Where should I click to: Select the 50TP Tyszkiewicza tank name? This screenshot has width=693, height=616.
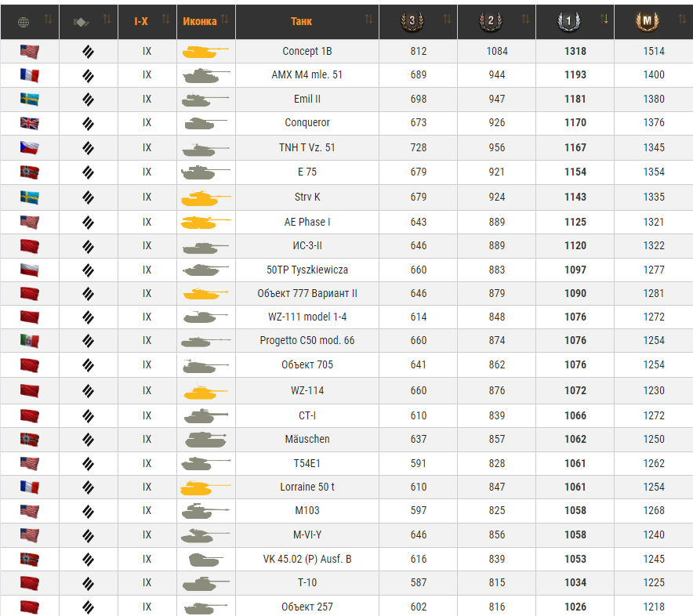307,270
